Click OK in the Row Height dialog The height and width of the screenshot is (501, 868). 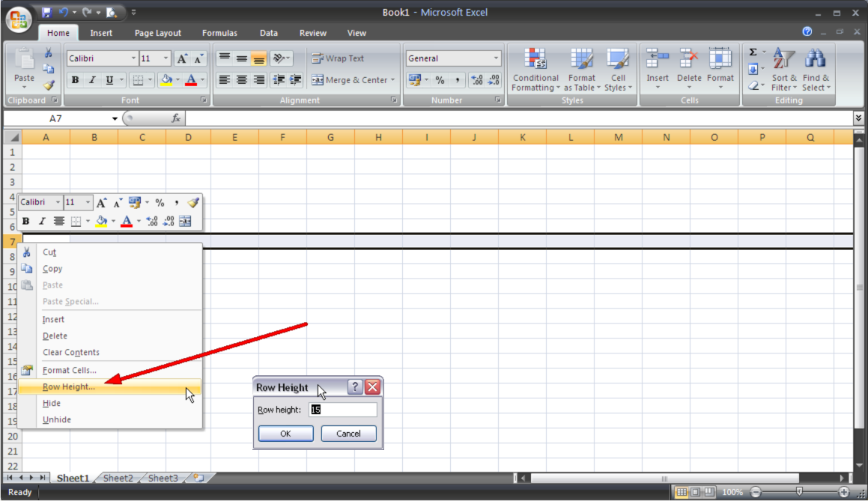(x=285, y=433)
